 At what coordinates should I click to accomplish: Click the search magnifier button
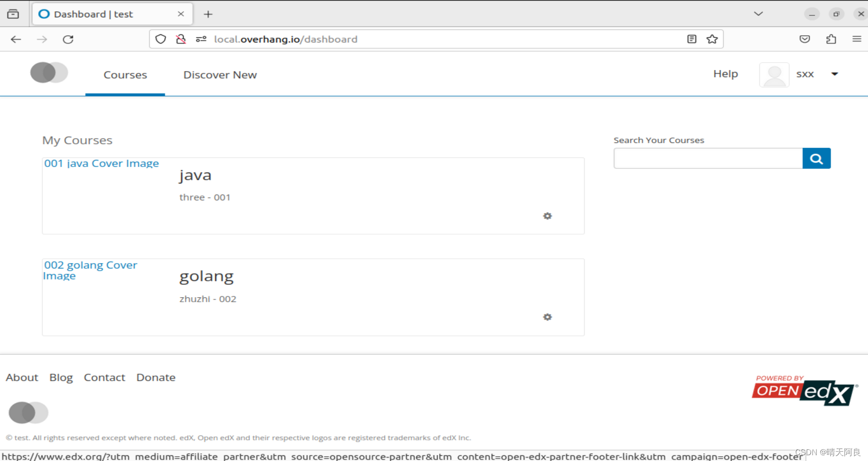[x=816, y=158]
